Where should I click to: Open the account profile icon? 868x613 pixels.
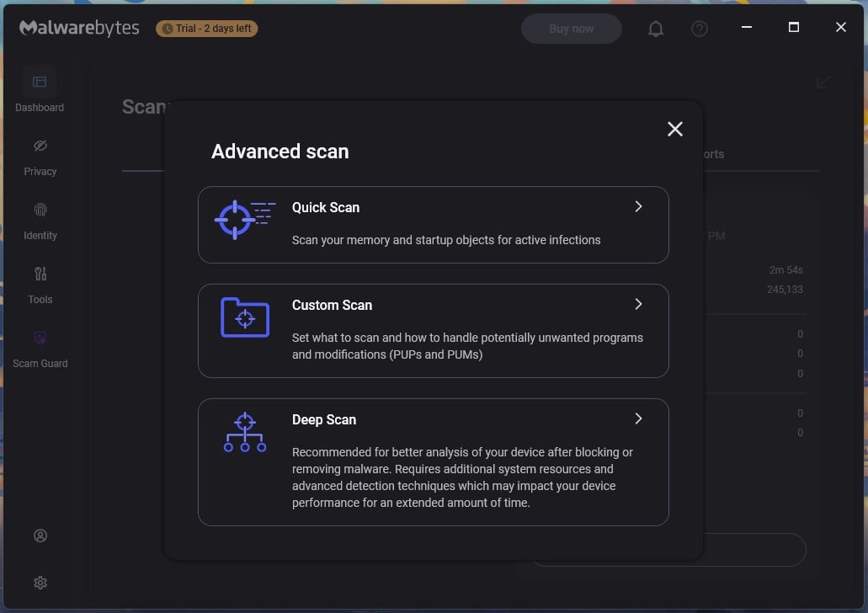pyautogui.click(x=40, y=536)
